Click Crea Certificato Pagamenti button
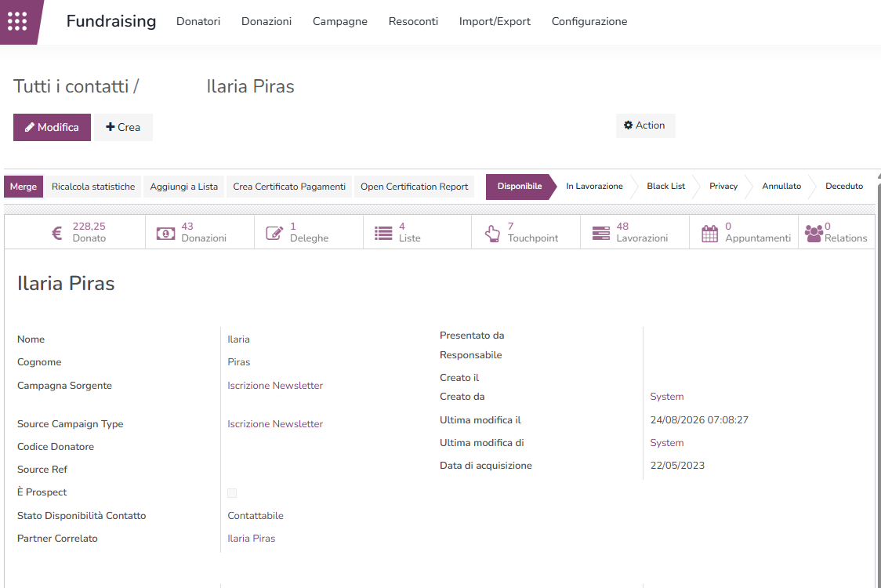 [x=289, y=187]
